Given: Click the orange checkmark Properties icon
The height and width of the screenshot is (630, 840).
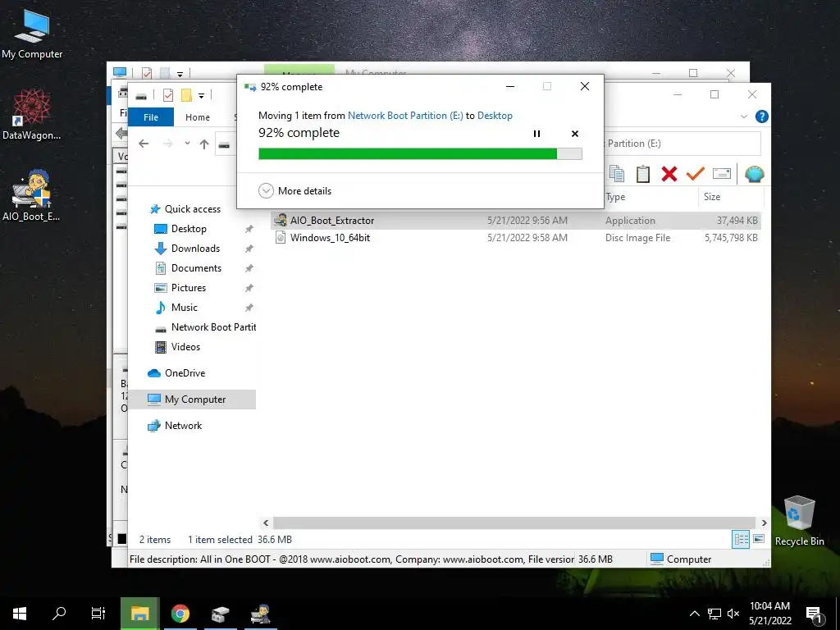Looking at the screenshot, I should coord(695,173).
